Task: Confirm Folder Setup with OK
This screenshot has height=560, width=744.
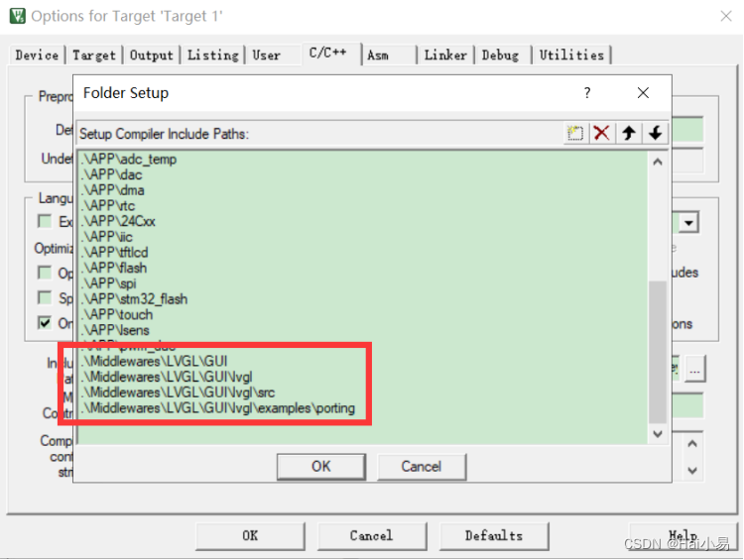Action: (x=321, y=467)
